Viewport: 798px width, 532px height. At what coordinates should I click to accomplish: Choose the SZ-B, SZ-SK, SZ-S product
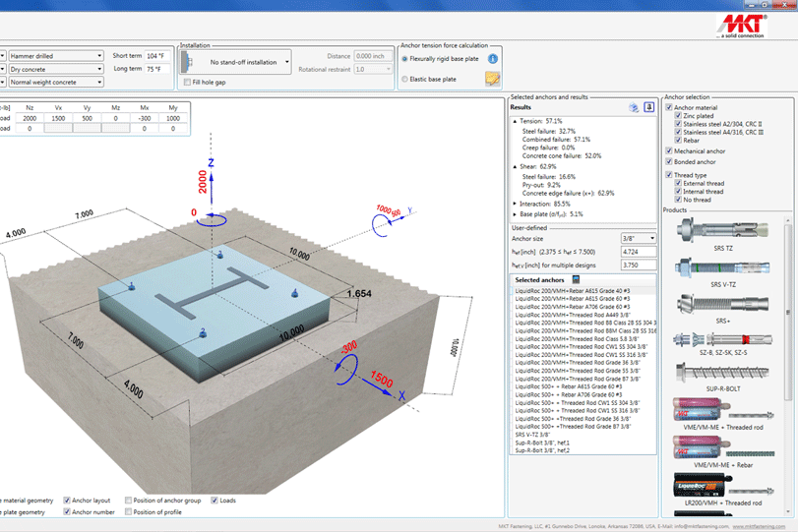coord(722,343)
